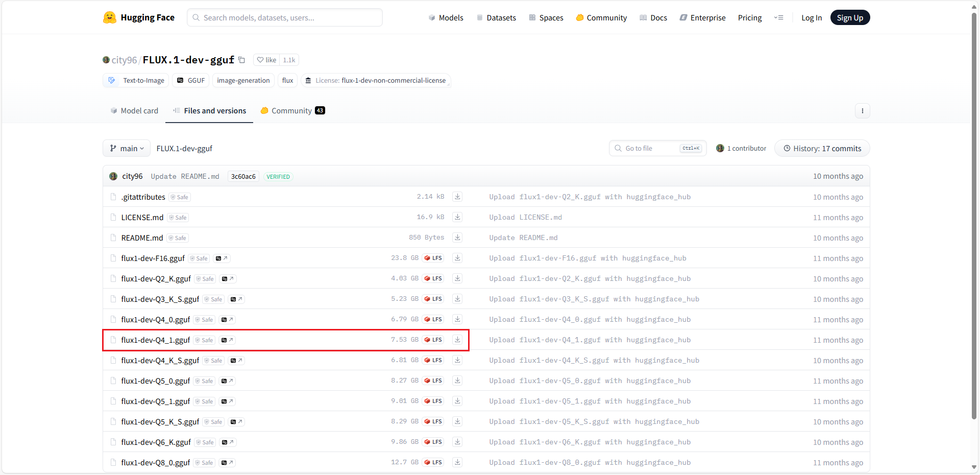980x475 pixels.
Task: Expand the main branch dropdown
Action: (x=127, y=149)
